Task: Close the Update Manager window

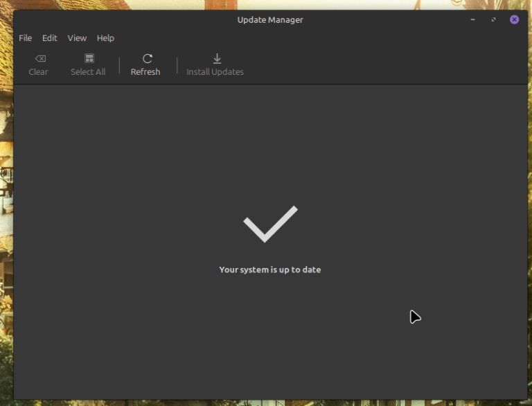Action: 515,19
